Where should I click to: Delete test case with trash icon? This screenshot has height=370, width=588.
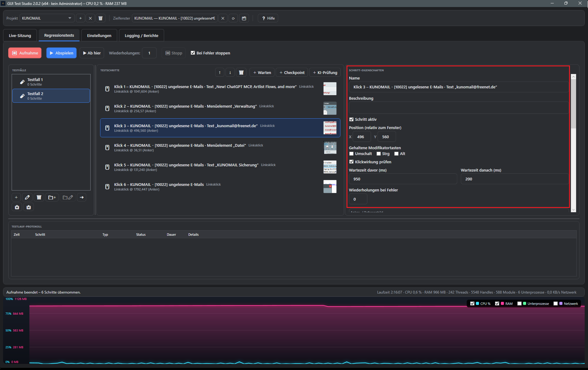click(39, 197)
